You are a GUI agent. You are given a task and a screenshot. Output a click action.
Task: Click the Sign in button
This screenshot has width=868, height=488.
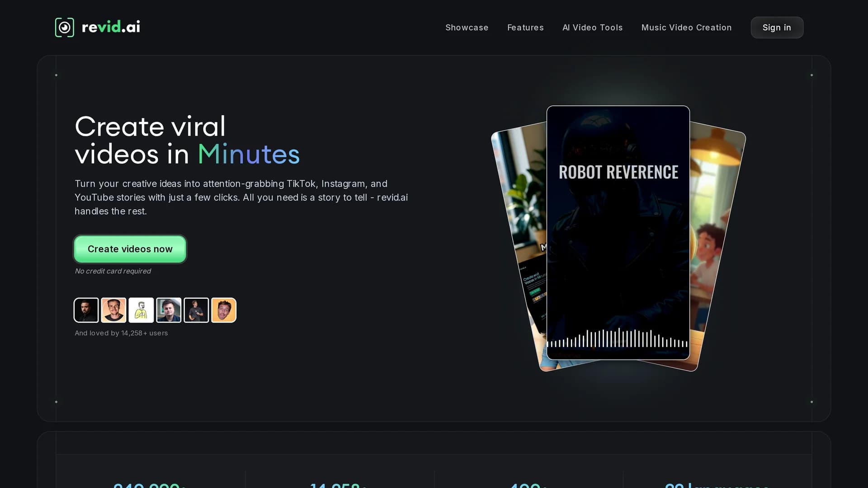(777, 28)
